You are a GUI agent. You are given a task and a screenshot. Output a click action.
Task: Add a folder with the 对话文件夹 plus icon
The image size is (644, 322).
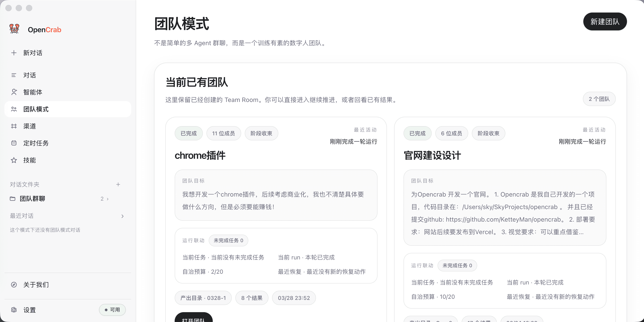click(118, 184)
